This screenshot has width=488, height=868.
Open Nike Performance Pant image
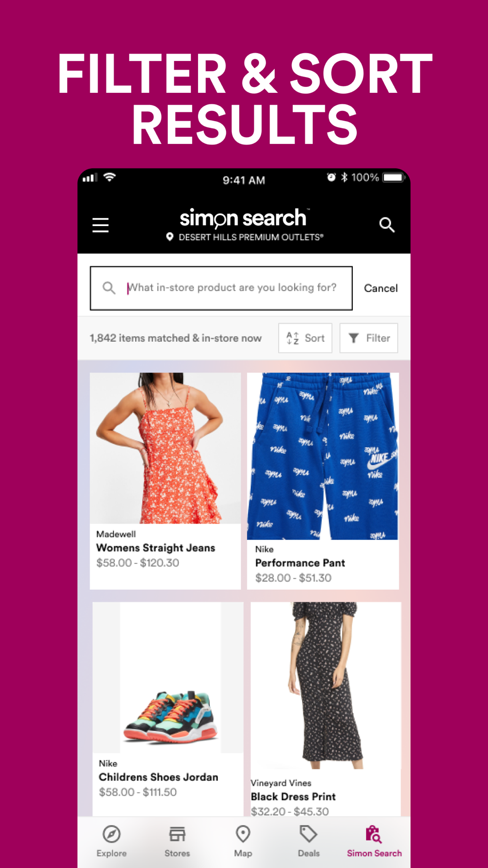coord(323,456)
